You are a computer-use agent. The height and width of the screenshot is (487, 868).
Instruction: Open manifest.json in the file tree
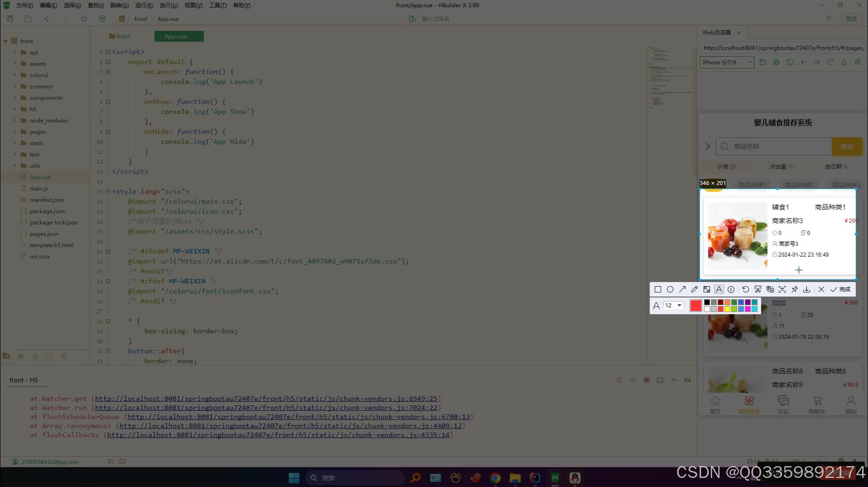coord(47,200)
